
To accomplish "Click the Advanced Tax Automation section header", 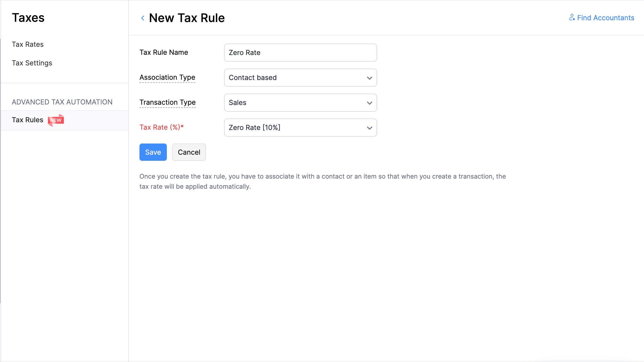I will (x=62, y=102).
